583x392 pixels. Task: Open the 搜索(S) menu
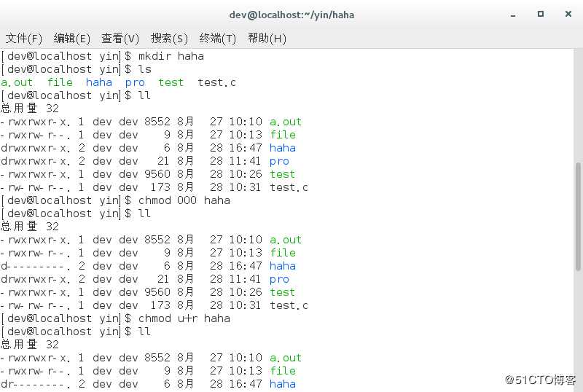click(x=169, y=39)
